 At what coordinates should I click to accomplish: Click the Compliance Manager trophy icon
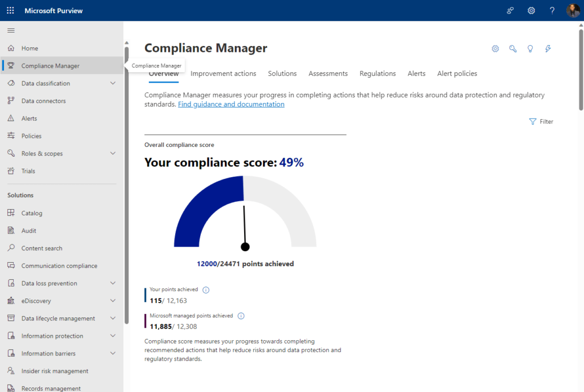click(11, 66)
